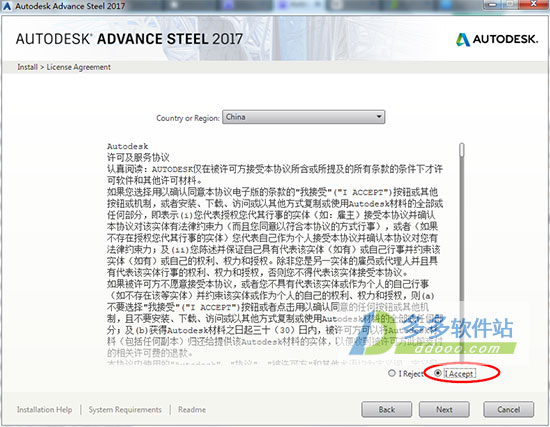Select the I Accept radio button
The width and height of the screenshot is (550, 427).
coord(438,373)
